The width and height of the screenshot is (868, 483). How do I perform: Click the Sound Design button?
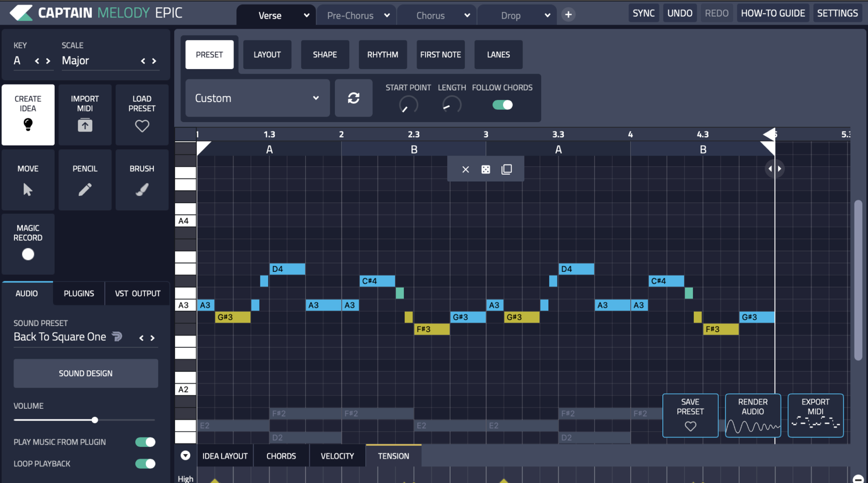click(x=86, y=373)
